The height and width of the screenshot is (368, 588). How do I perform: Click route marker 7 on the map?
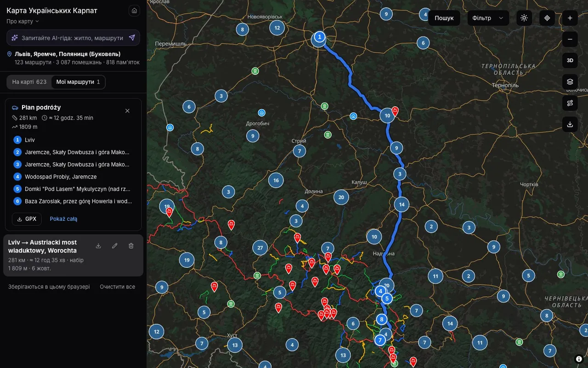pyautogui.click(x=380, y=340)
